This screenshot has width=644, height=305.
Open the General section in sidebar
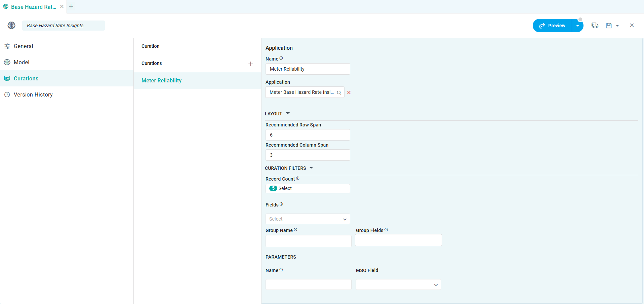(23, 46)
